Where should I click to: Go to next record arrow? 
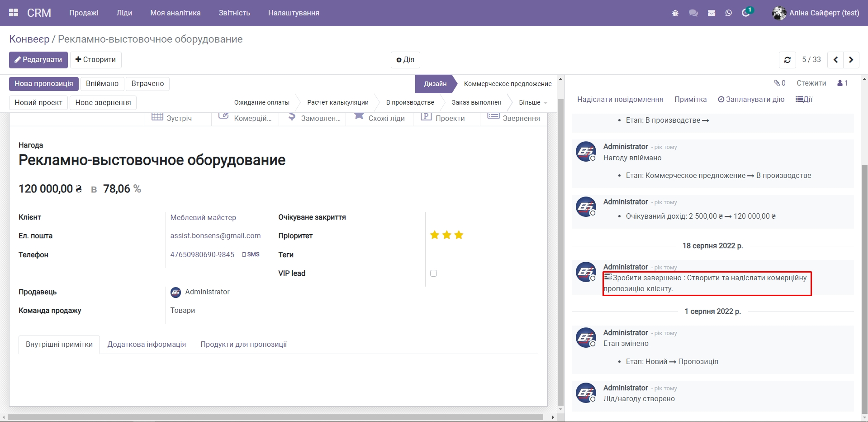tap(851, 60)
